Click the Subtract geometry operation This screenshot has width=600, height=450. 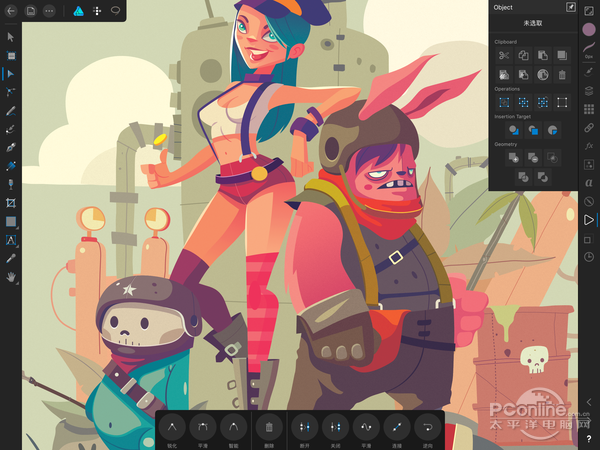pyautogui.click(x=533, y=158)
